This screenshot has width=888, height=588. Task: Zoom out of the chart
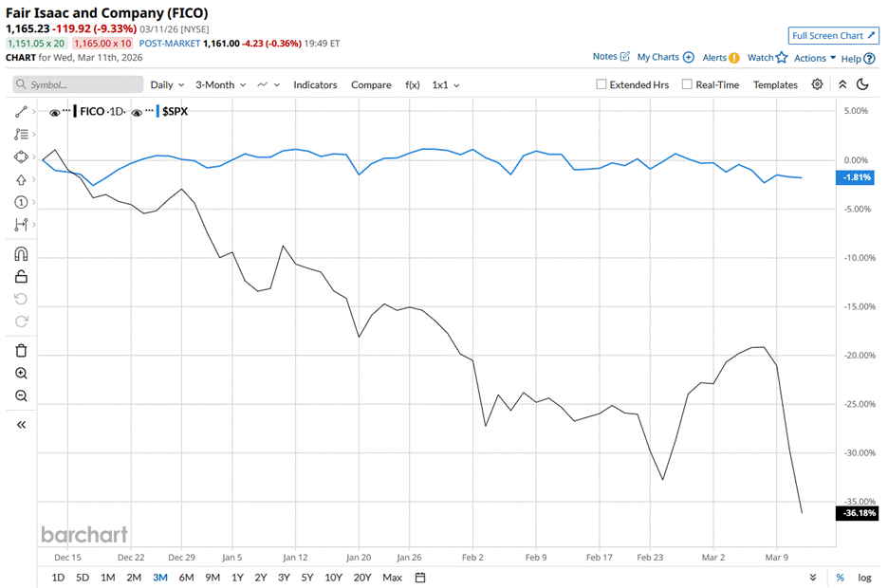tap(21, 395)
